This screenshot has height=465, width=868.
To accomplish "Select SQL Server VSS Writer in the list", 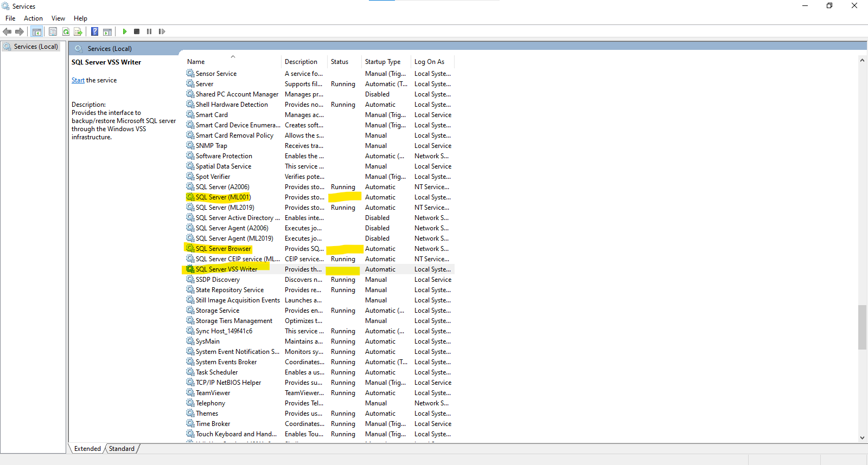I will pyautogui.click(x=319, y=269).
